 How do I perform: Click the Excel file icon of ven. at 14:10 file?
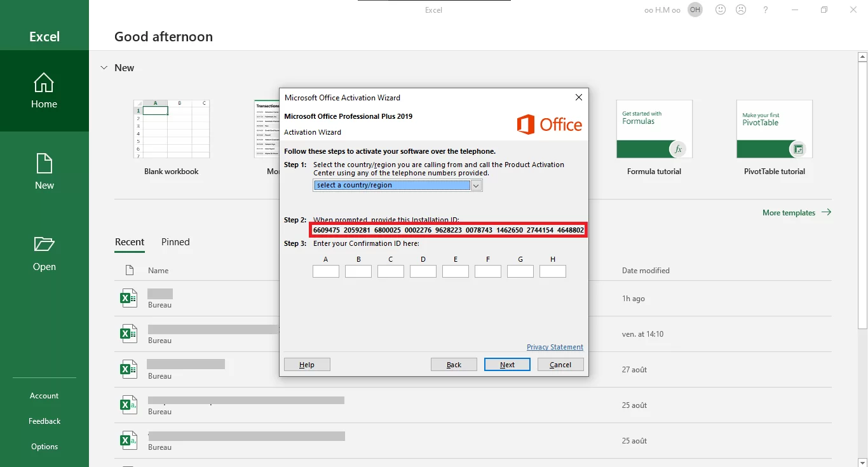coord(128,334)
